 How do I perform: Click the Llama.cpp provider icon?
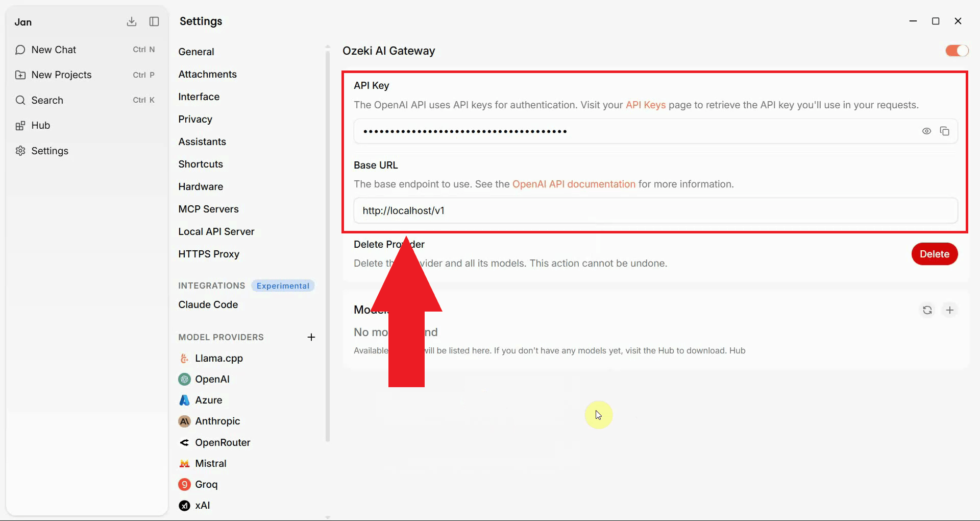click(184, 358)
